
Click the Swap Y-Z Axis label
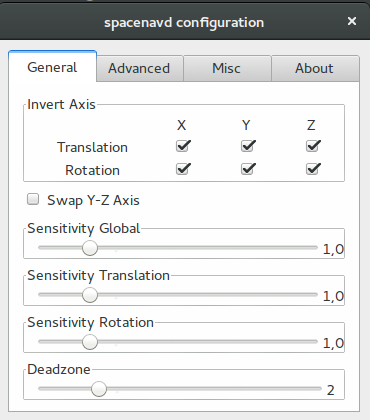[93, 200]
